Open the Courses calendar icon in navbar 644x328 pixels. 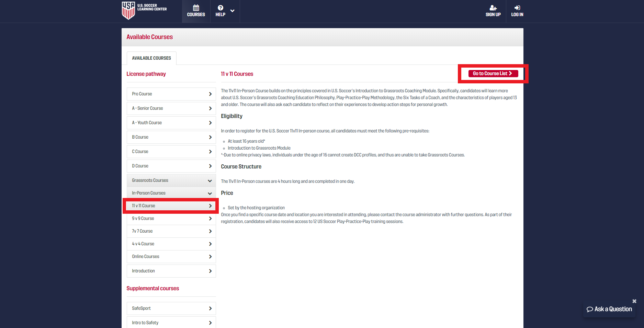pyautogui.click(x=196, y=8)
